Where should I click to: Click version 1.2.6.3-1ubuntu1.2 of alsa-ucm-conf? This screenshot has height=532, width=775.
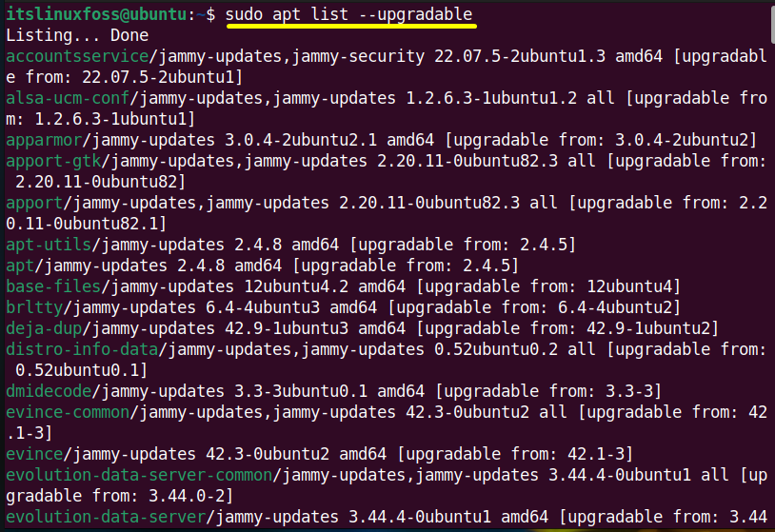click(491, 98)
